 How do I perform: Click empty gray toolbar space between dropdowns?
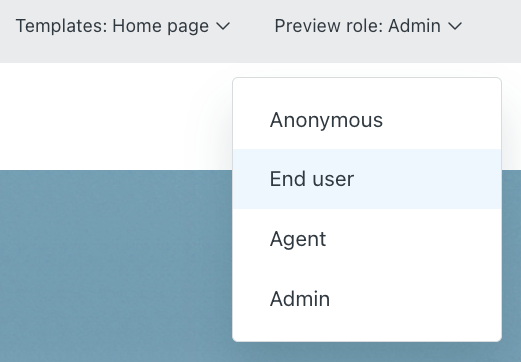[x=252, y=26]
